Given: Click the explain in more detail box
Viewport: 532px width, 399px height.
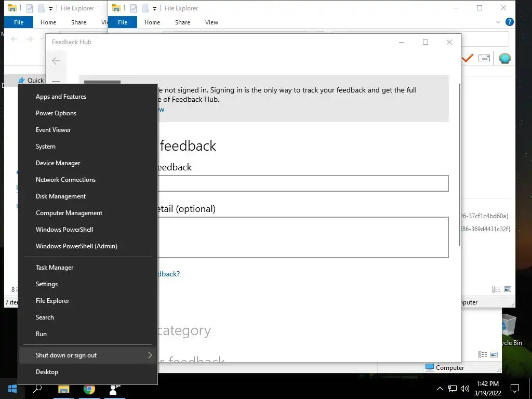Looking at the screenshot, I should pos(303,237).
